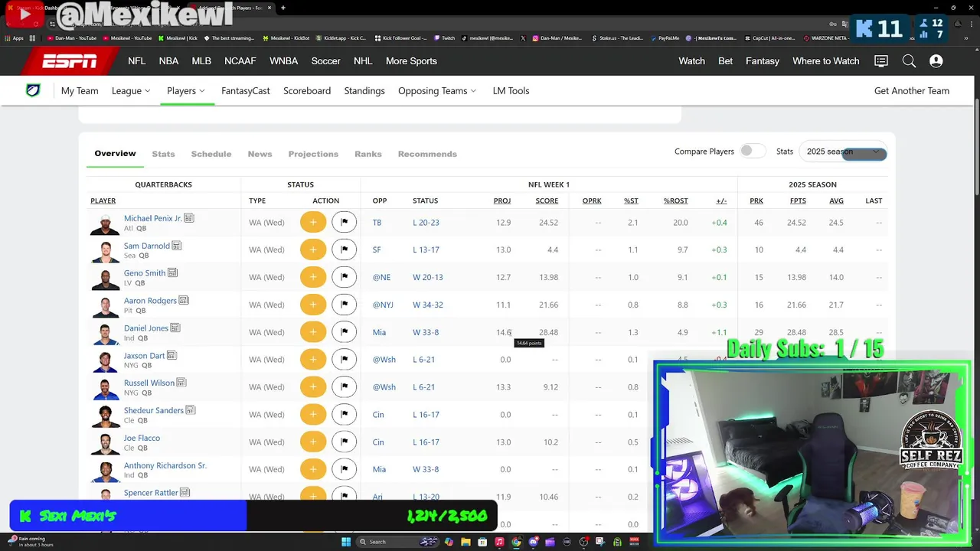Sort by the PLAYER column header

[103, 201]
